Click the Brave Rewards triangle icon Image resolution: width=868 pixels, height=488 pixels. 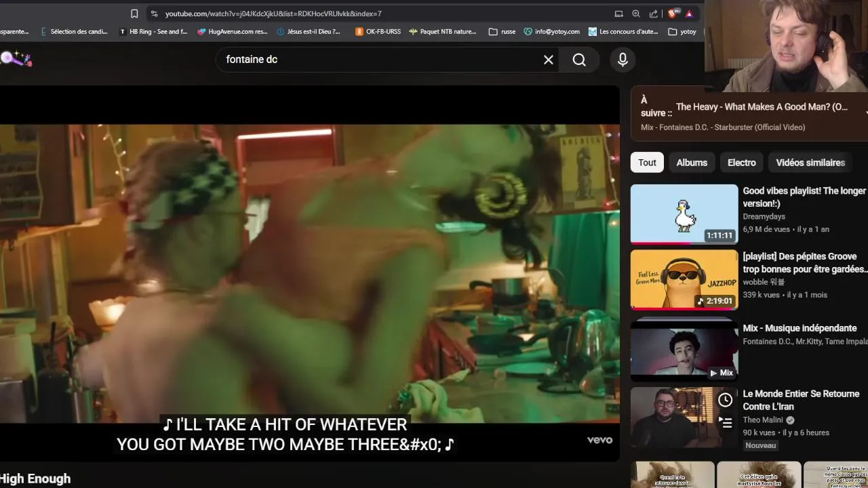[x=689, y=14]
